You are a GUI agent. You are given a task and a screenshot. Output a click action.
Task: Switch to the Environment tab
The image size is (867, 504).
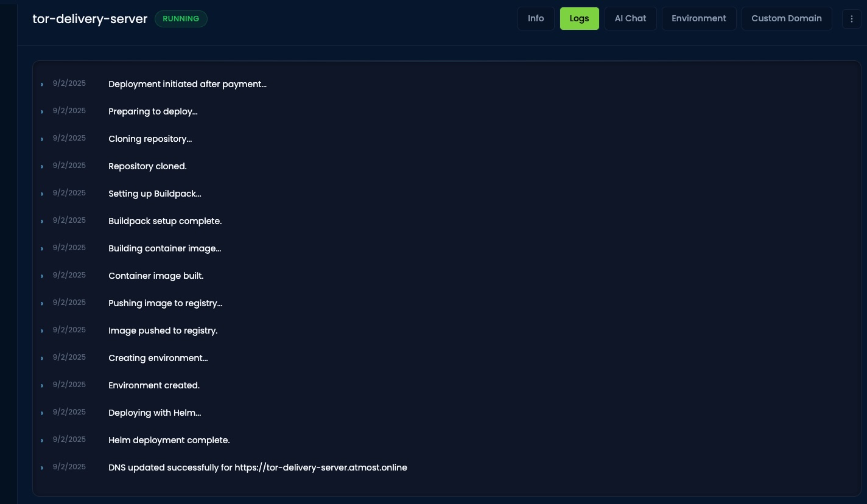point(699,18)
